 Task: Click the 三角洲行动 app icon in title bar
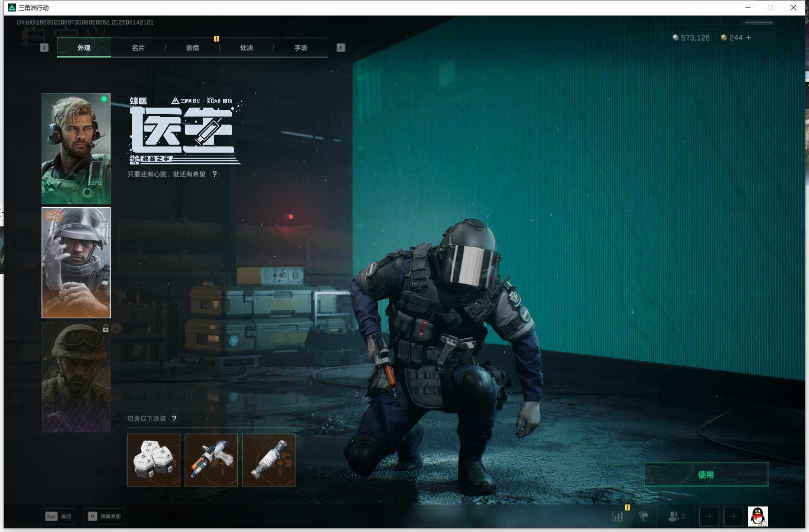(x=12, y=8)
